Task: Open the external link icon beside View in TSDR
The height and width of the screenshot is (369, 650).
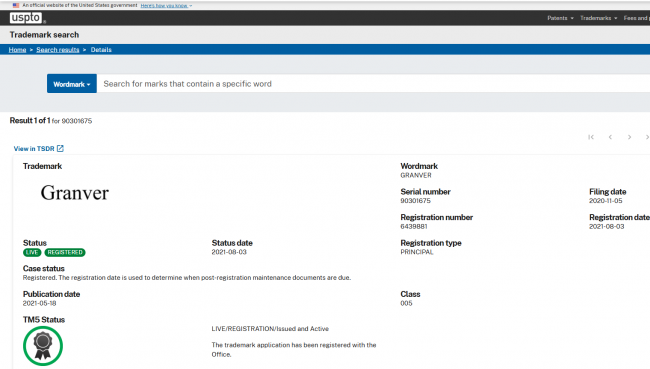Action: click(60, 148)
